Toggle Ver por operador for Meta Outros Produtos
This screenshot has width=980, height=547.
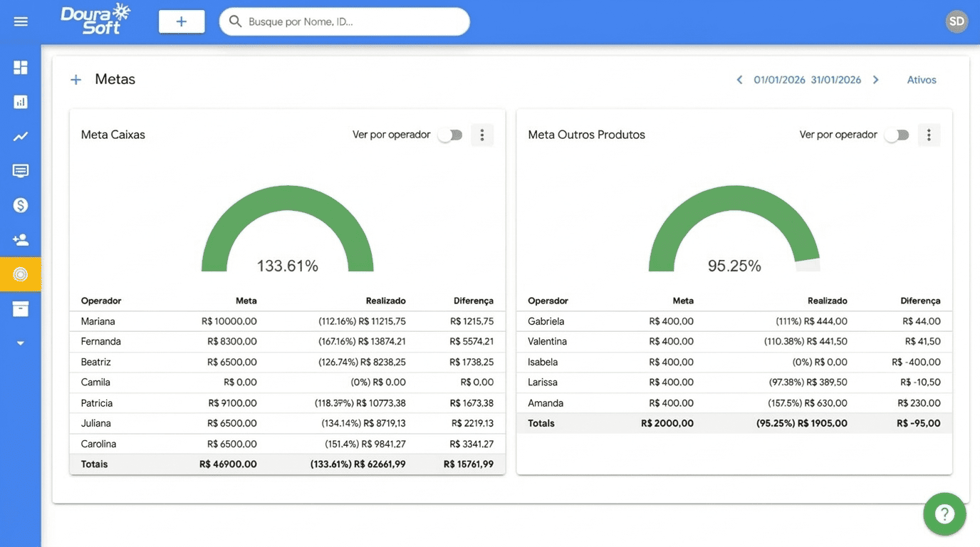[x=897, y=135]
